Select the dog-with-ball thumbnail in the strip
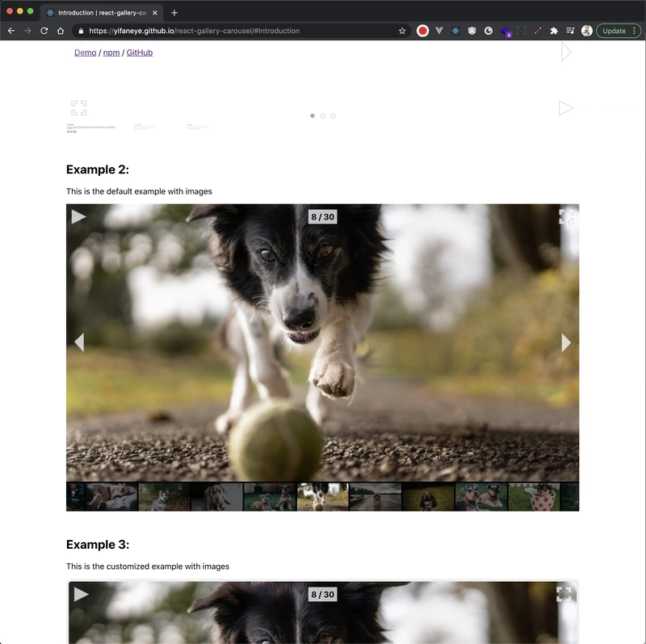Screen dimensions: 646x644 pyautogui.click(x=321, y=496)
